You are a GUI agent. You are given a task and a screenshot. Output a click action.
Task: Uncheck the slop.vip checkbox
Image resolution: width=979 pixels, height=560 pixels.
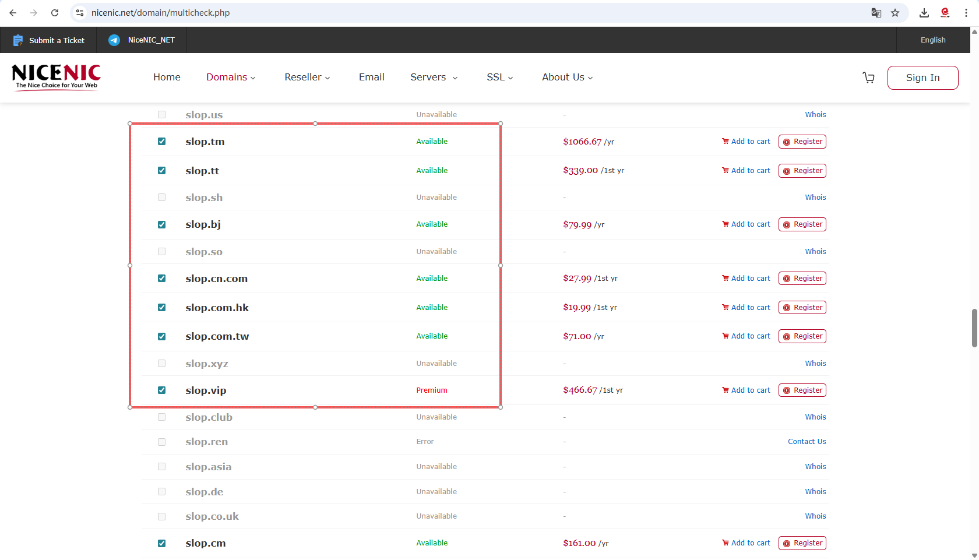[161, 390]
